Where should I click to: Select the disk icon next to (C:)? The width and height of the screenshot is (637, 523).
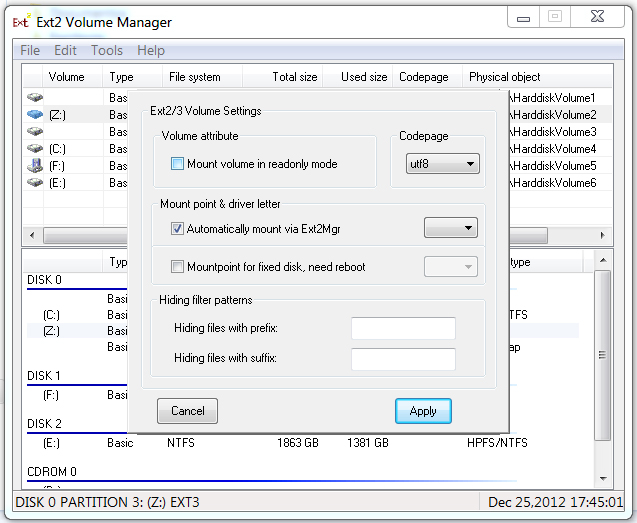(x=35, y=149)
